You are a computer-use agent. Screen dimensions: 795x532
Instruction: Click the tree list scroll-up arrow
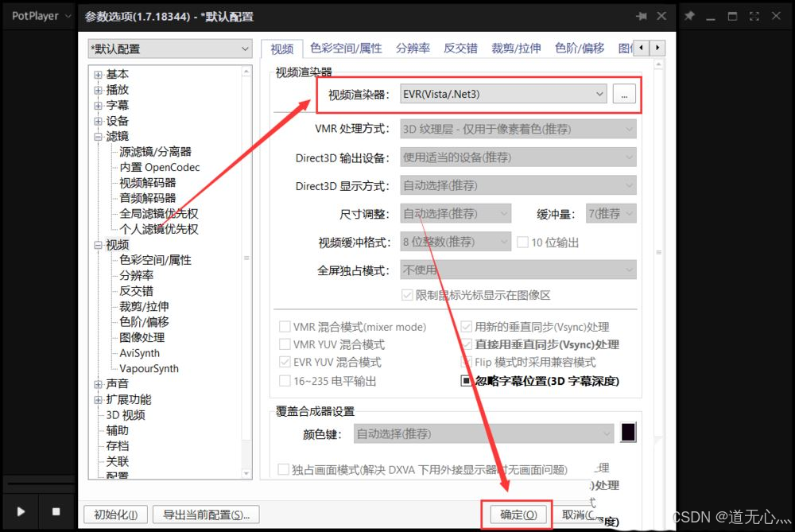(x=246, y=72)
